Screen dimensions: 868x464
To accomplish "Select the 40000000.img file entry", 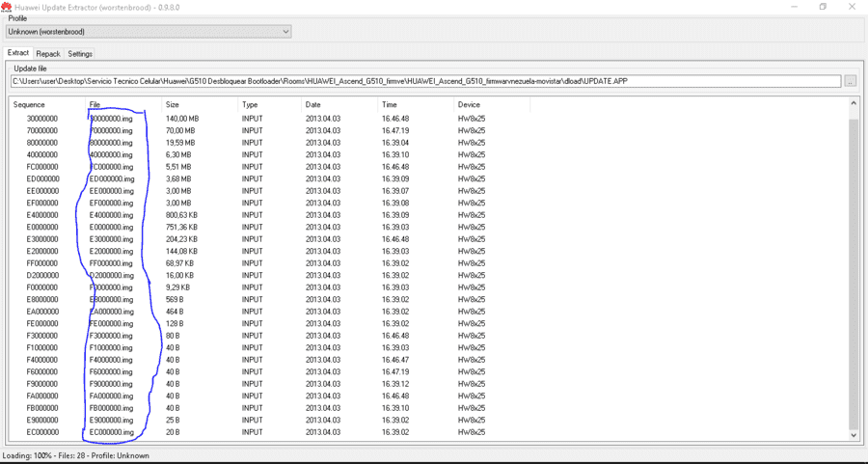I will coord(111,155).
